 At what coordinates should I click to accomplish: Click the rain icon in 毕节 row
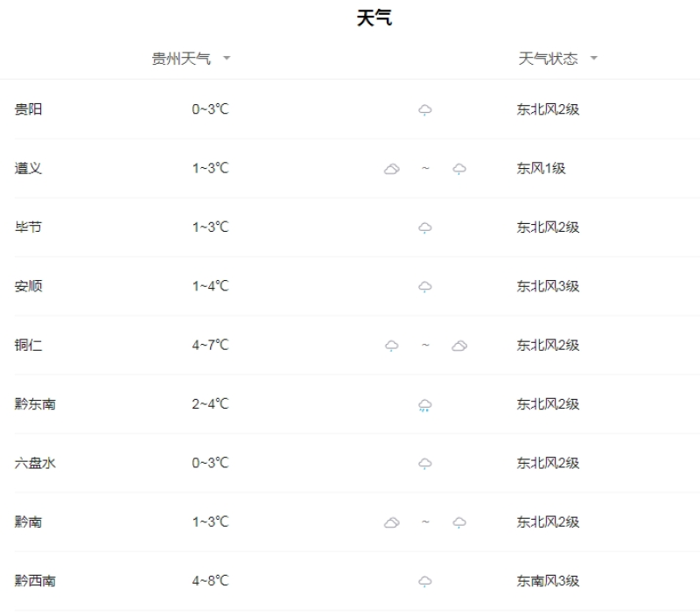[x=425, y=227]
